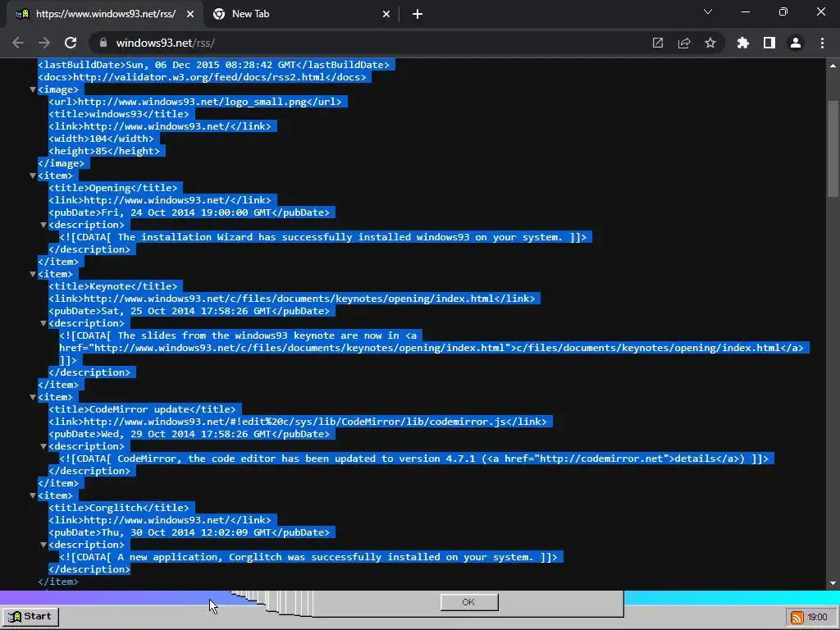Switch to the New Tab tab
The width and height of the screenshot is (840, 630).
point(302,14)
